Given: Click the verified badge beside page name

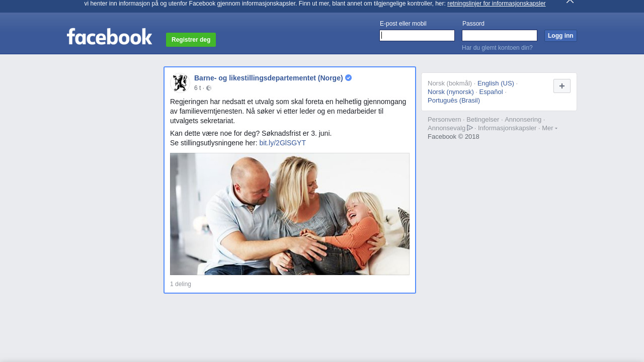Looking at the screenshot, I should coord(348,78).
